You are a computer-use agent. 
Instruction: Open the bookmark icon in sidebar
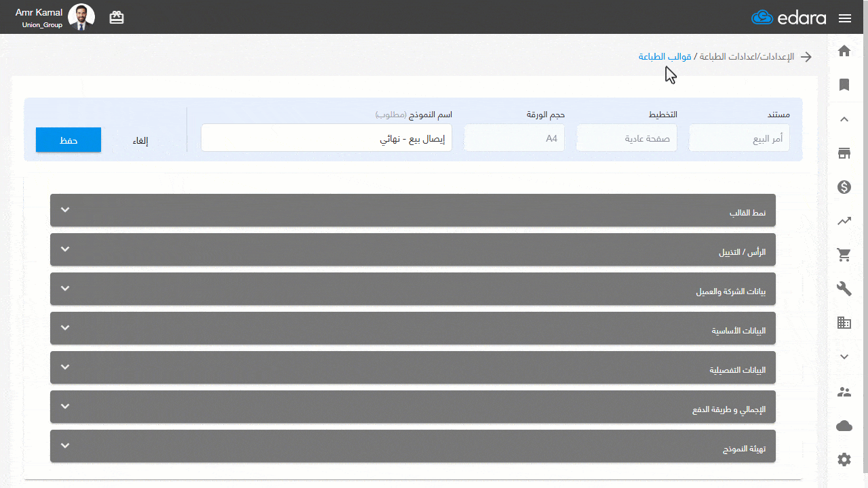(844, 85)
